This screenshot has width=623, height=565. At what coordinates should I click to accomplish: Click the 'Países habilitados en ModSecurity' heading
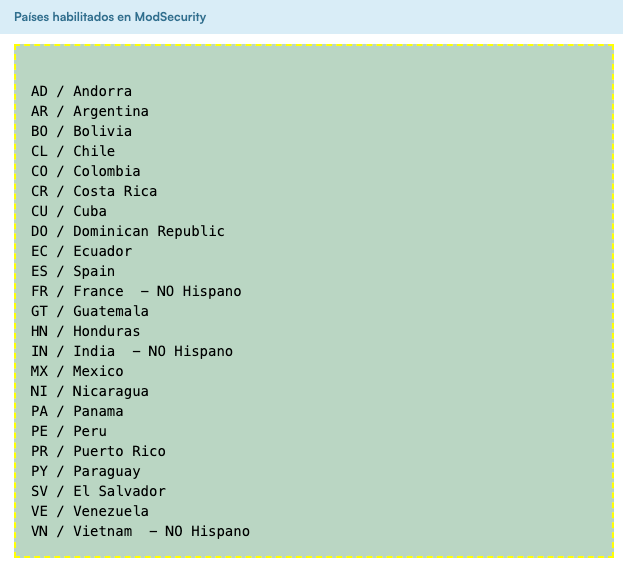[110, 17]
